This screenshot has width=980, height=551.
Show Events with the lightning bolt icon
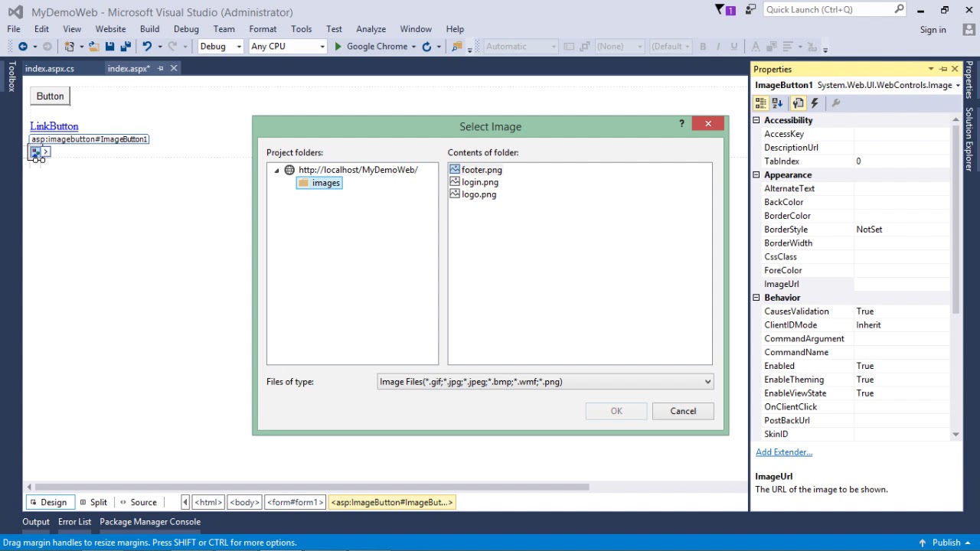[815, 103]
